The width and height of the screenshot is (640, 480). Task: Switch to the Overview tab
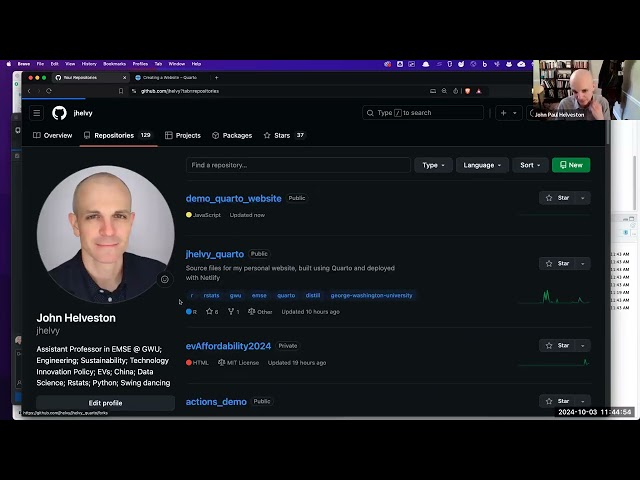pyautogui.click(x=52, y=136)
